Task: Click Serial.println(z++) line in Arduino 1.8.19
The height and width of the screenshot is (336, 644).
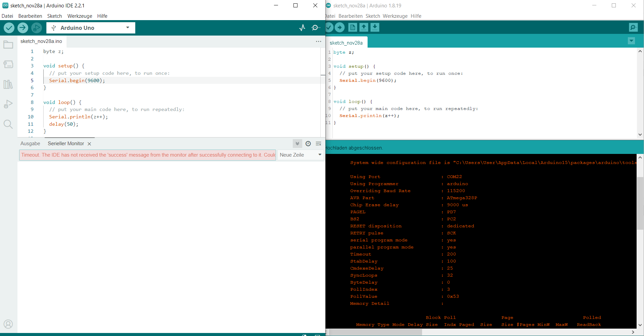Action: (369, 116)
